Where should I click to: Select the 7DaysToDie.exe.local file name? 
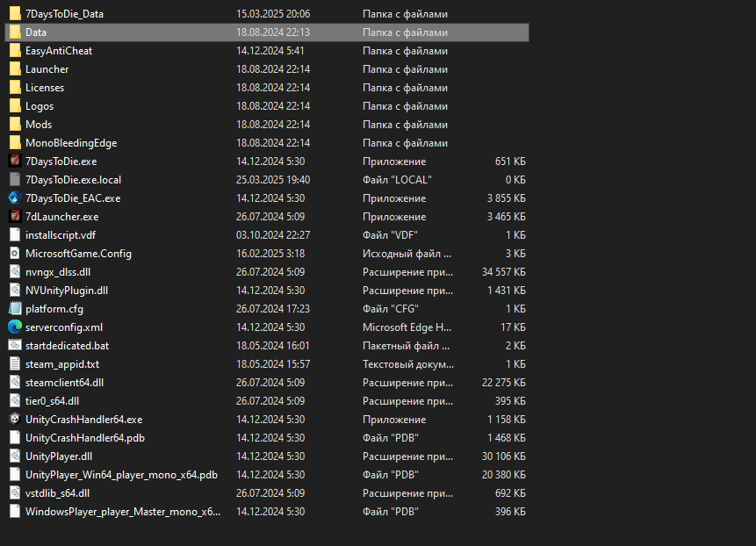73,180
